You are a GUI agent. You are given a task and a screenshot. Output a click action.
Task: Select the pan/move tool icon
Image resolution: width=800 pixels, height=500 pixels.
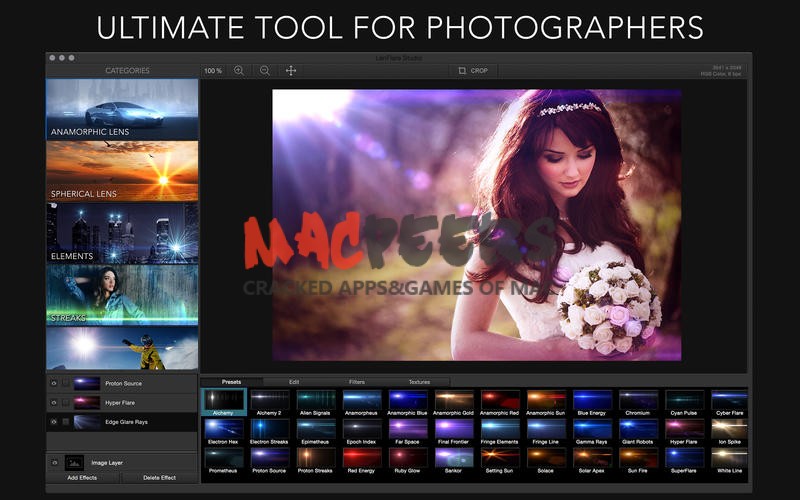pos(291,71)
